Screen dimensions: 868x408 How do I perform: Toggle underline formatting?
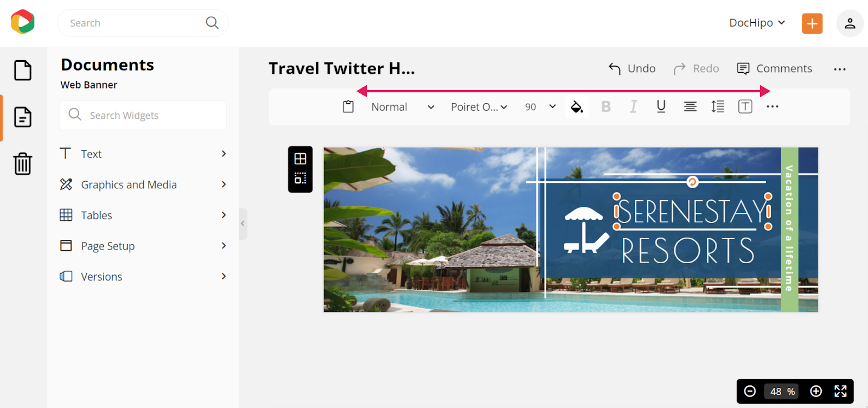(661, 107)
